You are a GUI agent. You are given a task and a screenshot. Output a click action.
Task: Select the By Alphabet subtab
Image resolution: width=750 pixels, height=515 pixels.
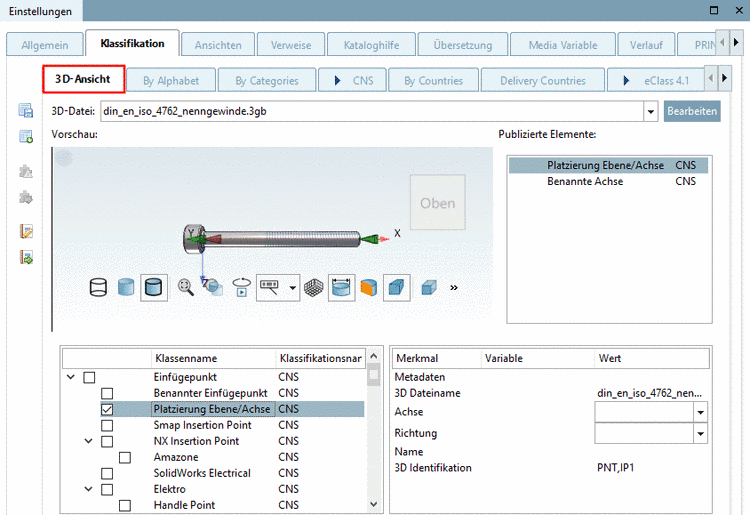[x=171, y=80]
